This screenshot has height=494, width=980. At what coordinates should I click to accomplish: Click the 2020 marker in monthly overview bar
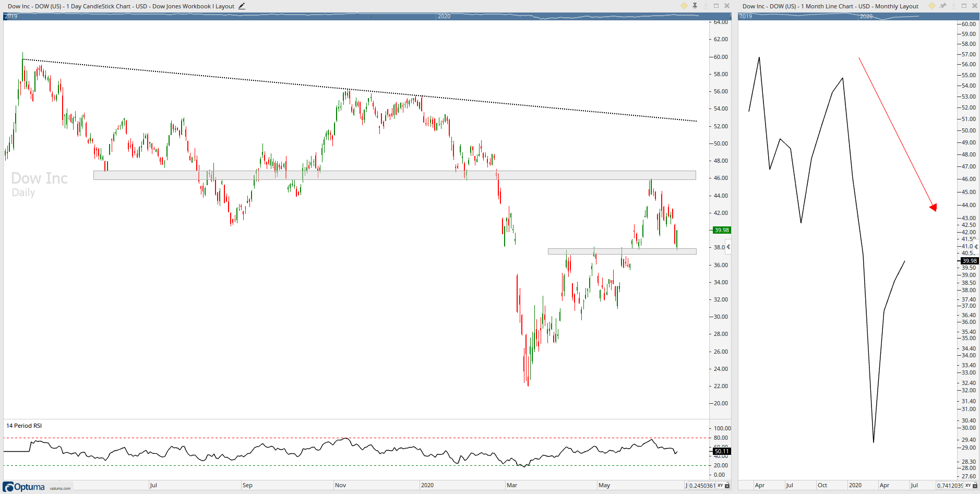866,17
